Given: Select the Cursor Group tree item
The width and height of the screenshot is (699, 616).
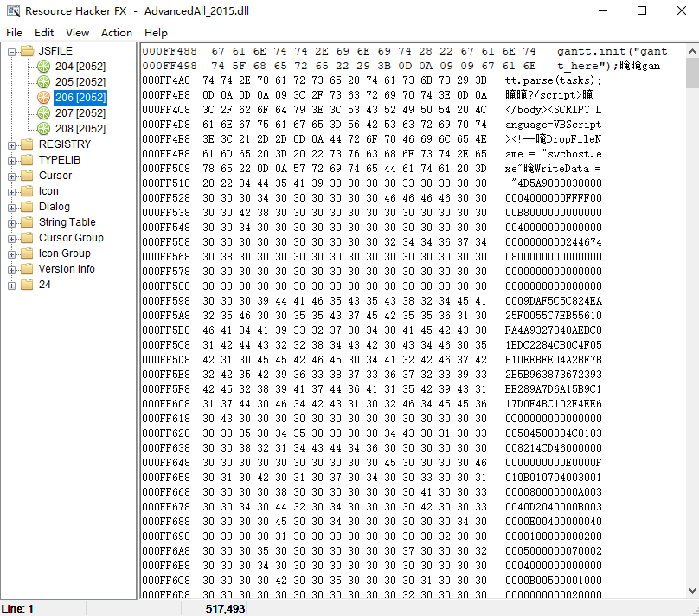Looking at the screenshot, I should [x=71, y=238].
